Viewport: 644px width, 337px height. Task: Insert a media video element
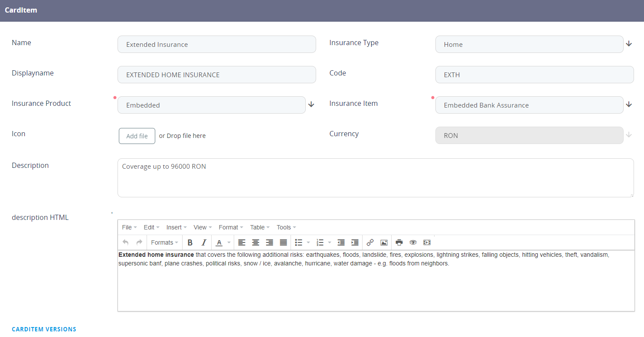pyautogui.click(x=427, y=242)
